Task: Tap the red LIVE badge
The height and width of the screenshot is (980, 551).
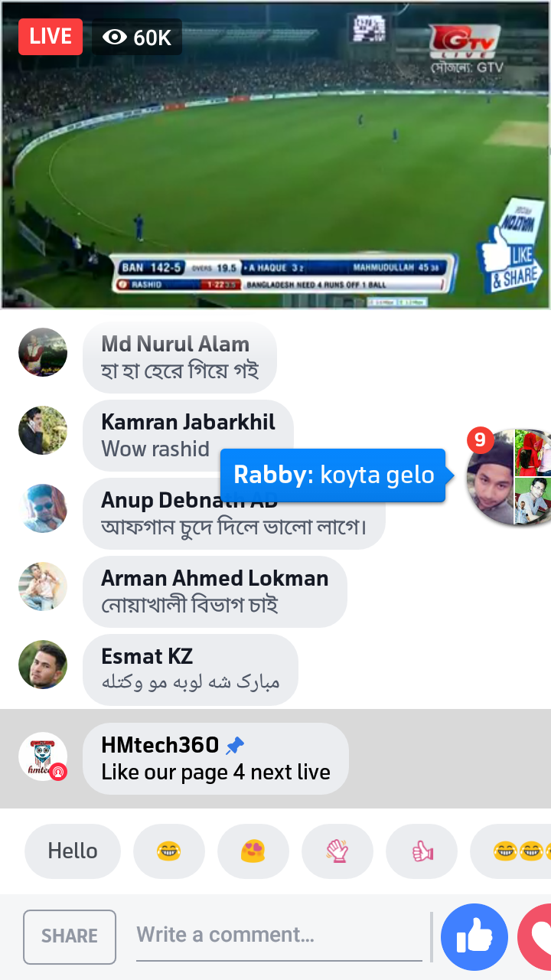Action: coord(51,36)
